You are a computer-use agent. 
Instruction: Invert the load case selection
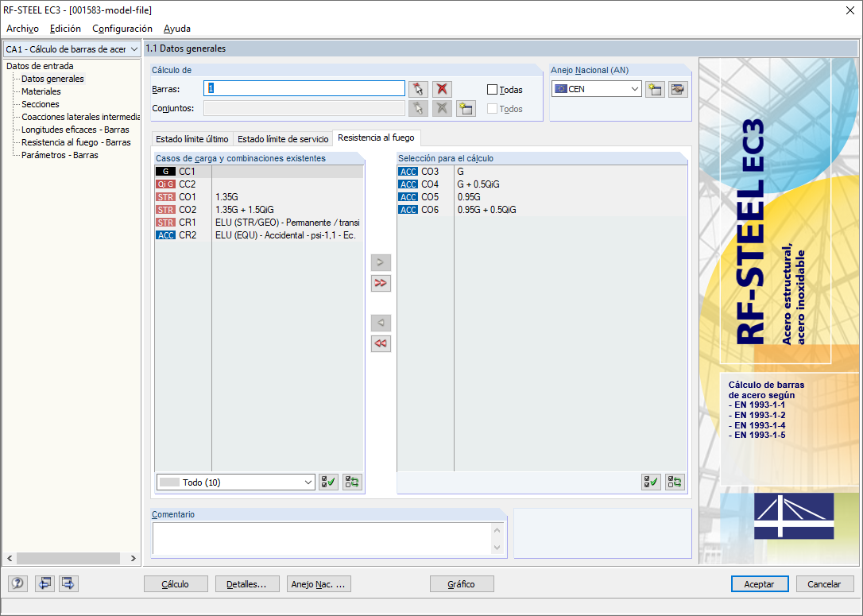351,482
